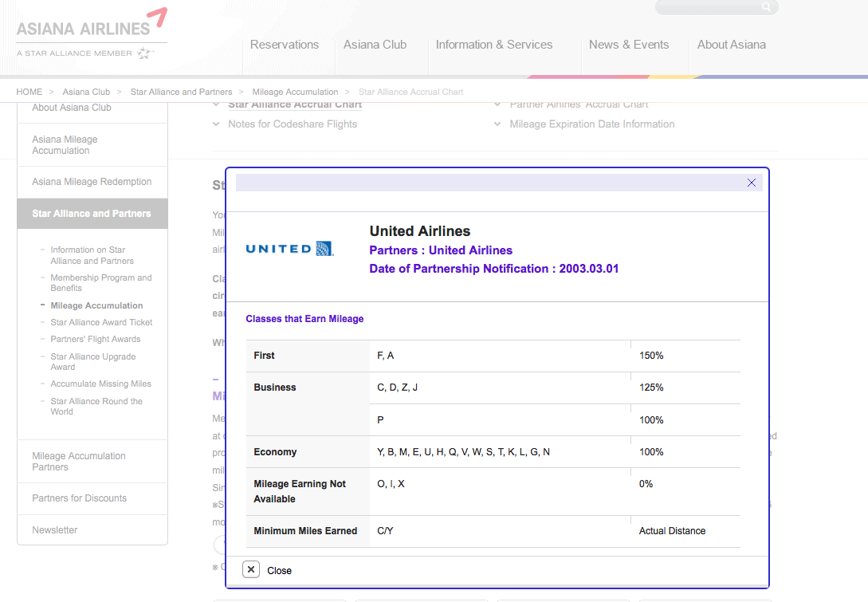The width and height of the screenshot is (868, 602).
Task: Open Membership Program and Benefits
Action: [100, 282]
